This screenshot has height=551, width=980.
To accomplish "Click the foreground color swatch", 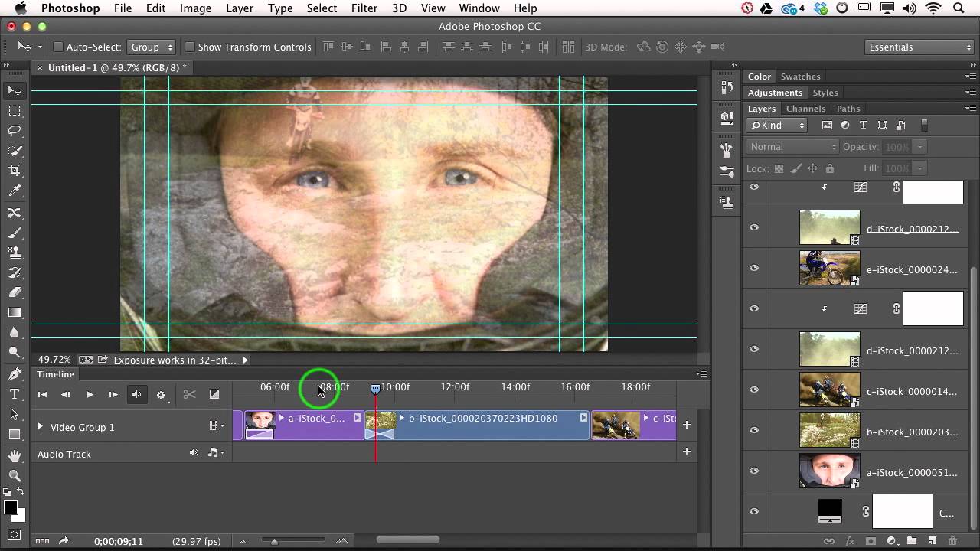I will pos(11,508).
